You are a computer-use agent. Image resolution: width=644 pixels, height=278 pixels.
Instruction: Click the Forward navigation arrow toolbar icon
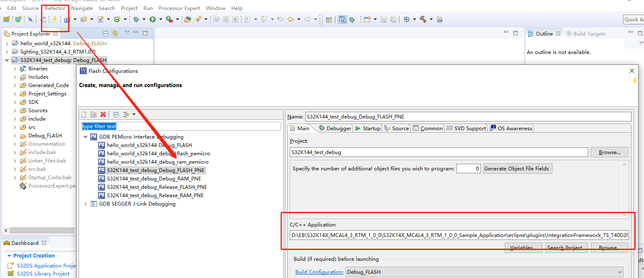[307, 19]
